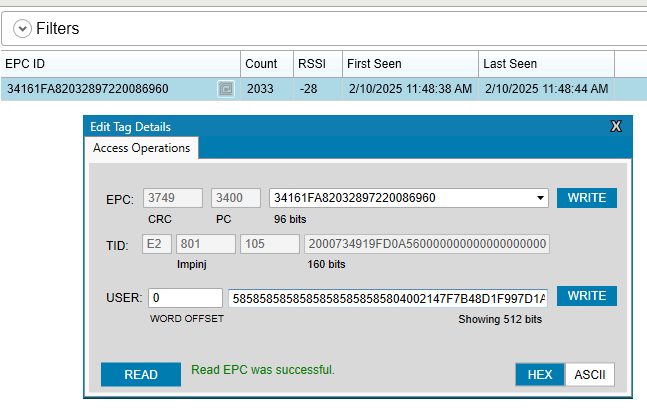Viewport: 647px width, 409px height.
Task: Click count value 2033
Action: tap(260, 89)
